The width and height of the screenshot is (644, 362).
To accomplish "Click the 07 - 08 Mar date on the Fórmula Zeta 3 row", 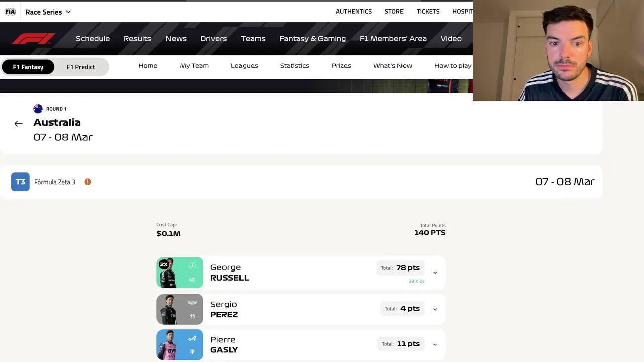I will [565, 182].
